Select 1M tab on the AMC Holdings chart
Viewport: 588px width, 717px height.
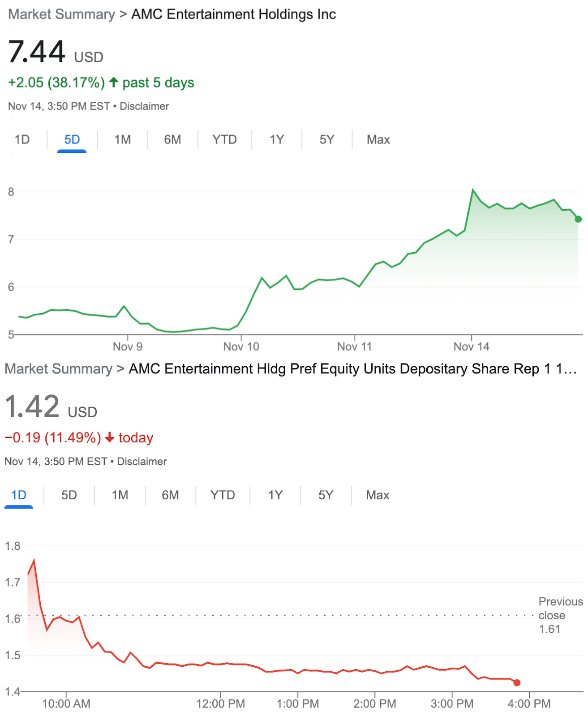(122, 140)
